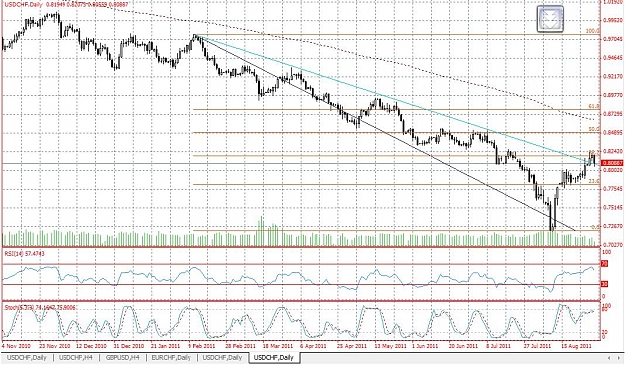Click the 0.75145 price scale value
The height and width of the screenshot is (365, 625).
pos(613,207)
